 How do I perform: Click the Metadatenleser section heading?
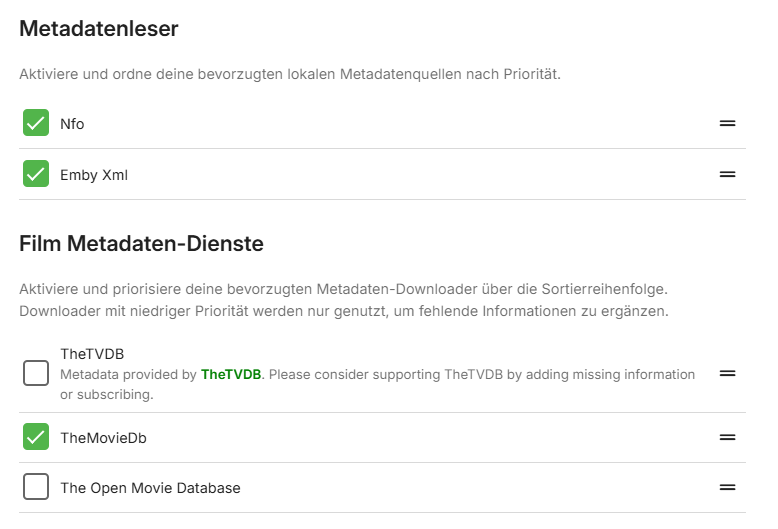tap(99, 29)
